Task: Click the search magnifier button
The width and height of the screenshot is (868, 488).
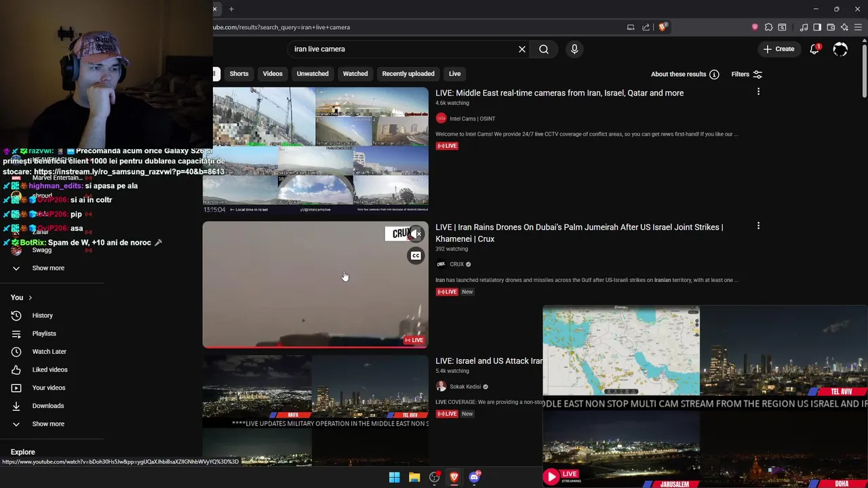Action: click(x=544, y=49)
